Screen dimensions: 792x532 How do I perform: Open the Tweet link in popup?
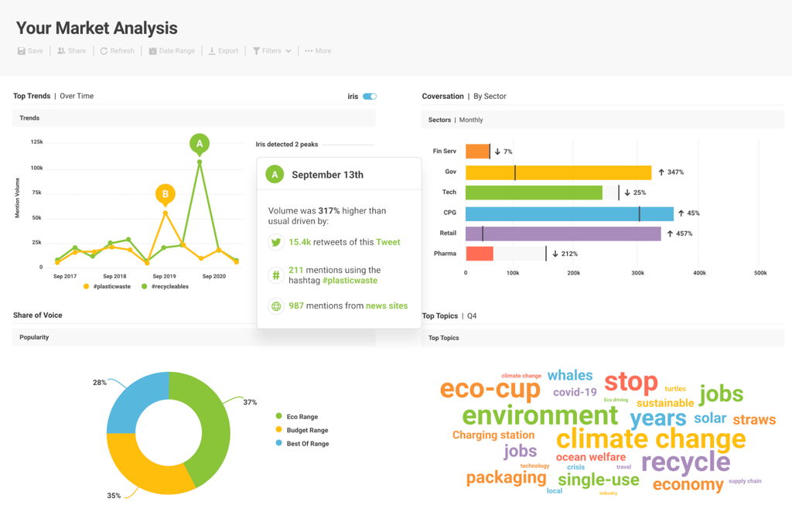387,242
